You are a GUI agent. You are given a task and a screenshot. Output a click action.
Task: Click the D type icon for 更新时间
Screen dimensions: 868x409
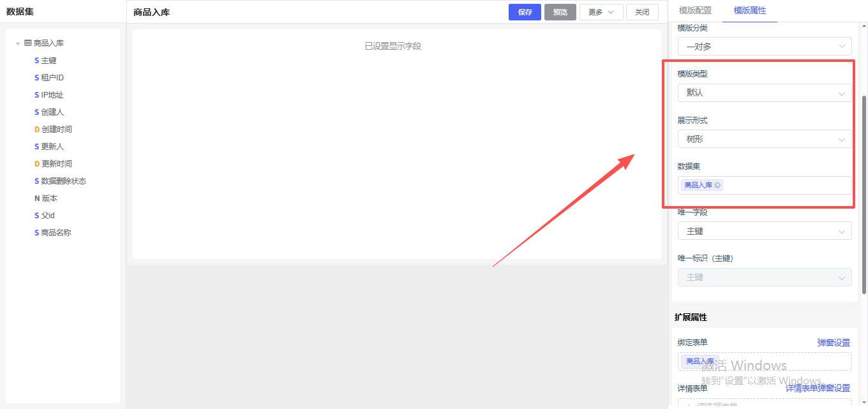[x=37, y=164]
